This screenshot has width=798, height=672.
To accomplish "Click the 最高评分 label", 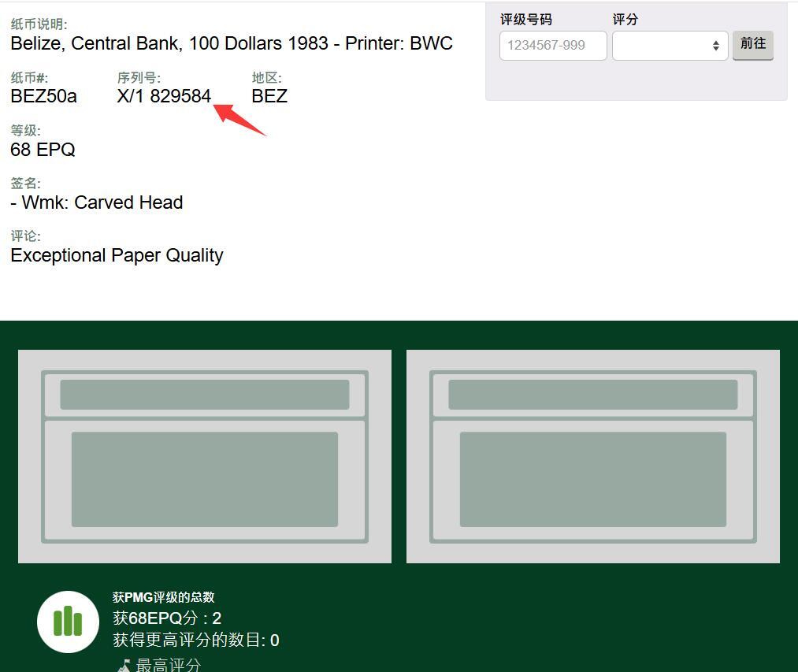I will click(169, 665).
